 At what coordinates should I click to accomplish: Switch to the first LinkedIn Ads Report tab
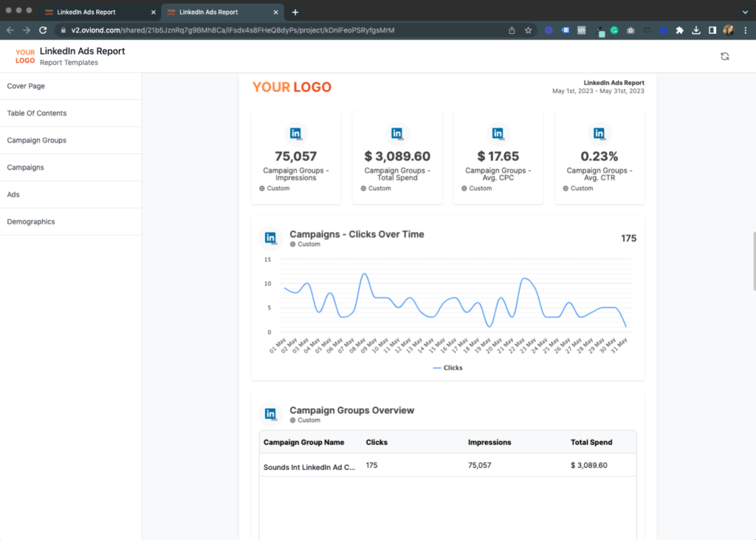pyautogui.click(x=100, y=12)
